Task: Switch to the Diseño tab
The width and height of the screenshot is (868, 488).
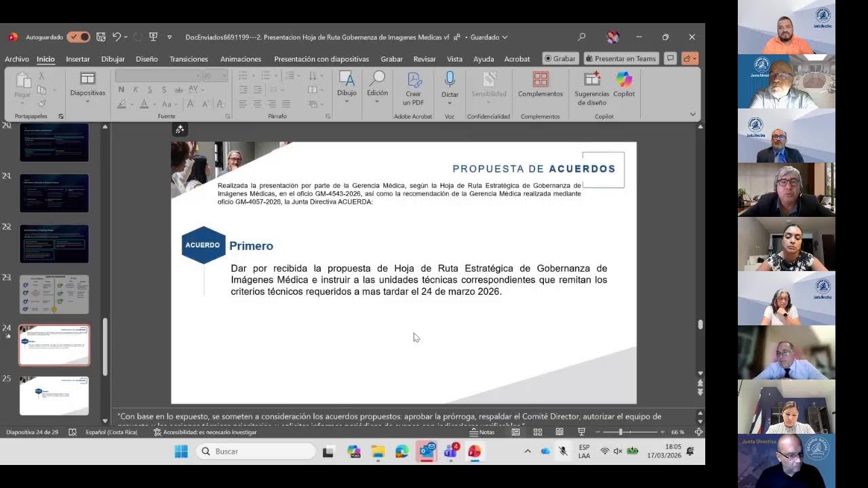Action: [146, 59]
